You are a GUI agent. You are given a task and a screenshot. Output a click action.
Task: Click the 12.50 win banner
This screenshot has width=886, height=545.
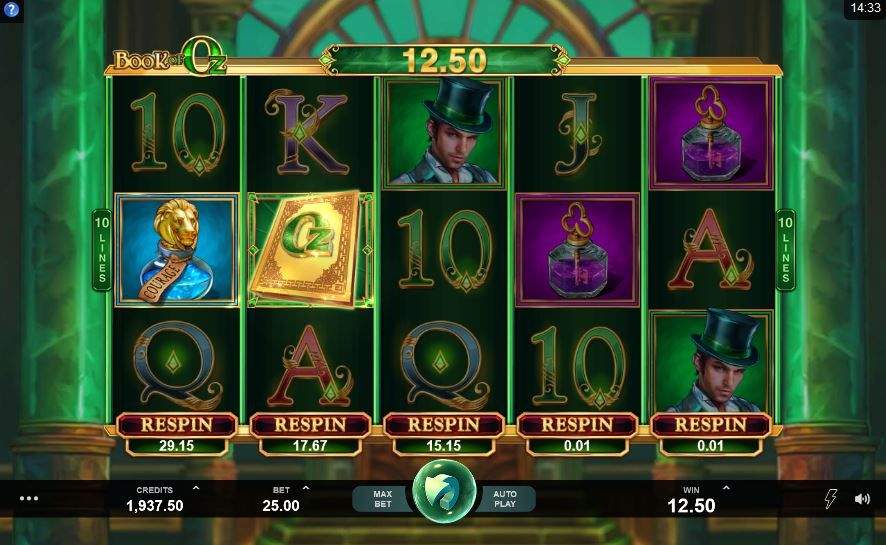click(444, 60)
